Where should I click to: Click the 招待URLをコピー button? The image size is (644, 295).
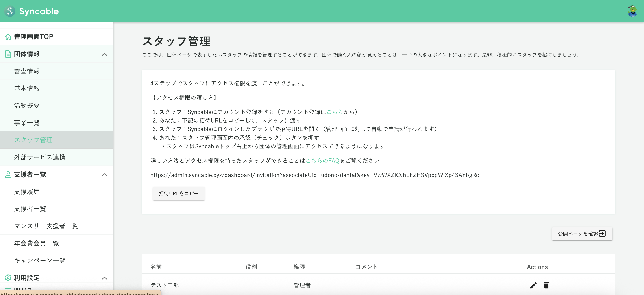click(x=178, y=193)
